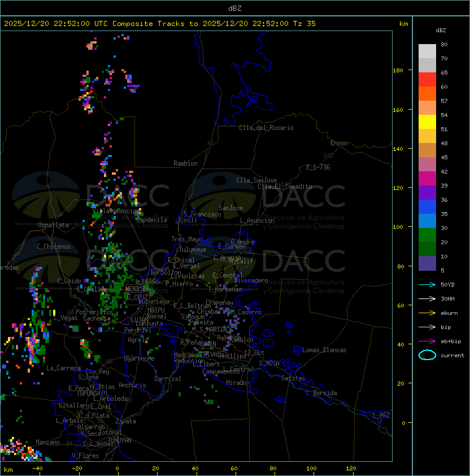
Task: Click the Composite Tracks timestamp title line
Action: (x=160, y=24)
